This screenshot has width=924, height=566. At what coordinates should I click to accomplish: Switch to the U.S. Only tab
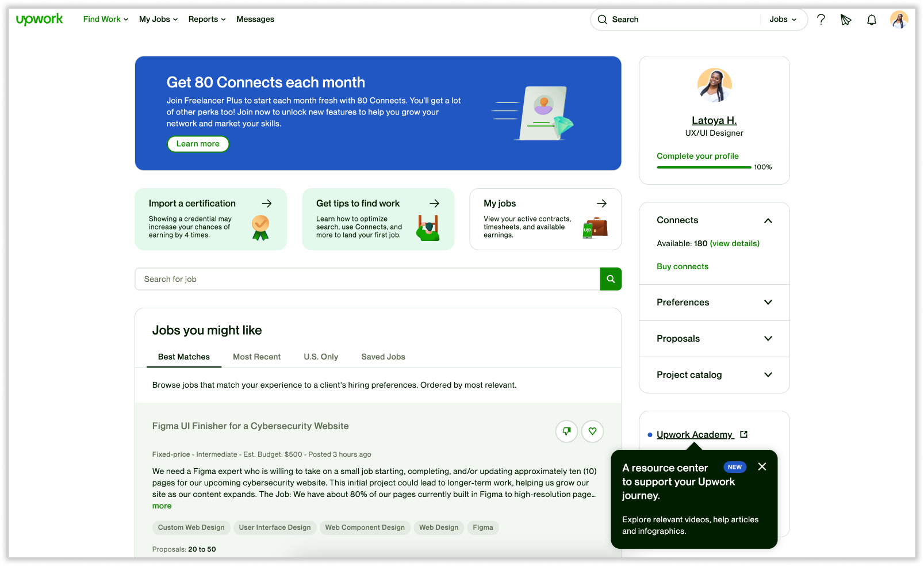point(321,357)
